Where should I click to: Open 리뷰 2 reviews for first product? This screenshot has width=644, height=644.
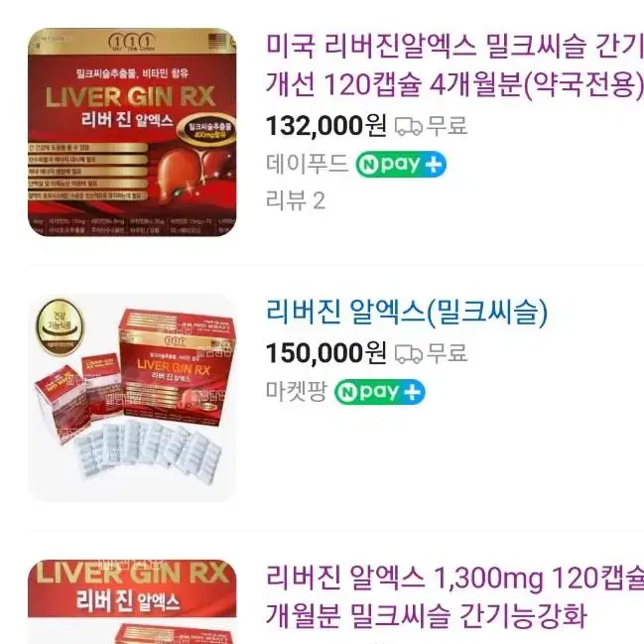[296, 200]
